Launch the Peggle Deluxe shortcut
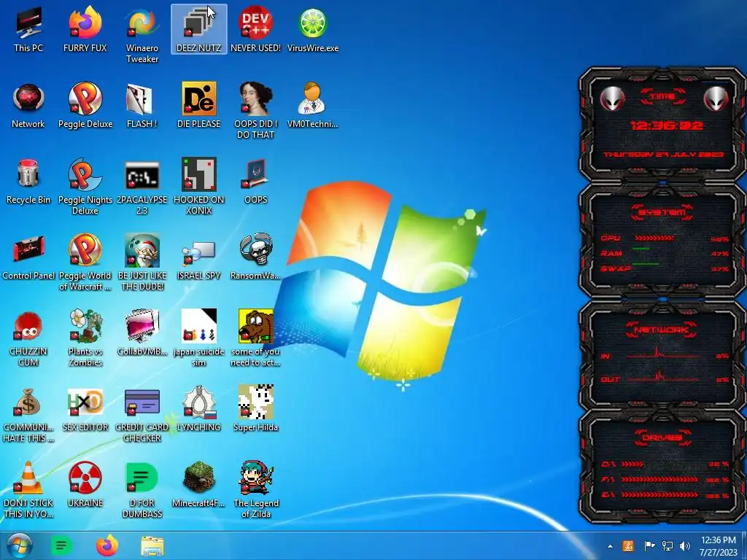This screenshot has width=747, height=560. coord(85,105)
